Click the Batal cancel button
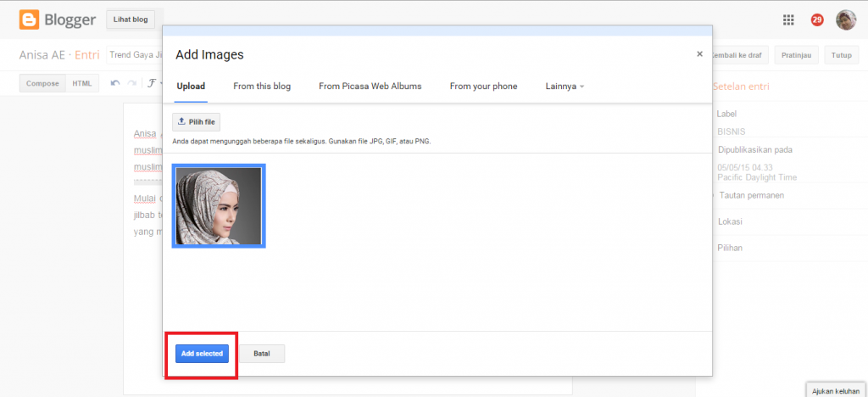The image size is (868, 397). coord(262,353)
